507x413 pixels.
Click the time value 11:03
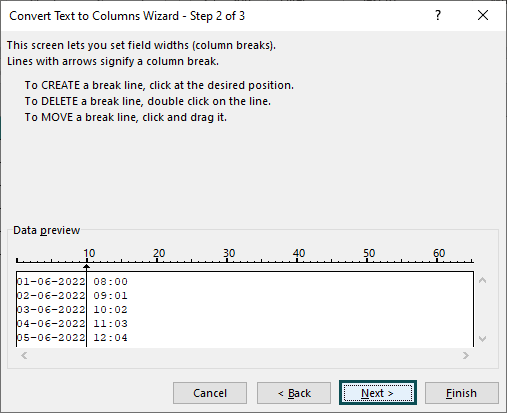click(110, 324)
